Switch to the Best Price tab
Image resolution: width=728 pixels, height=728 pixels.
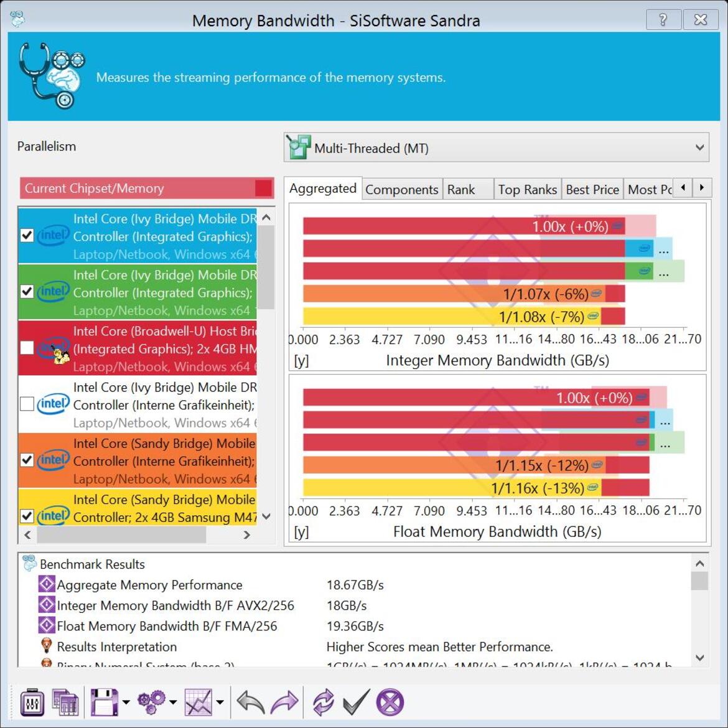592,189
